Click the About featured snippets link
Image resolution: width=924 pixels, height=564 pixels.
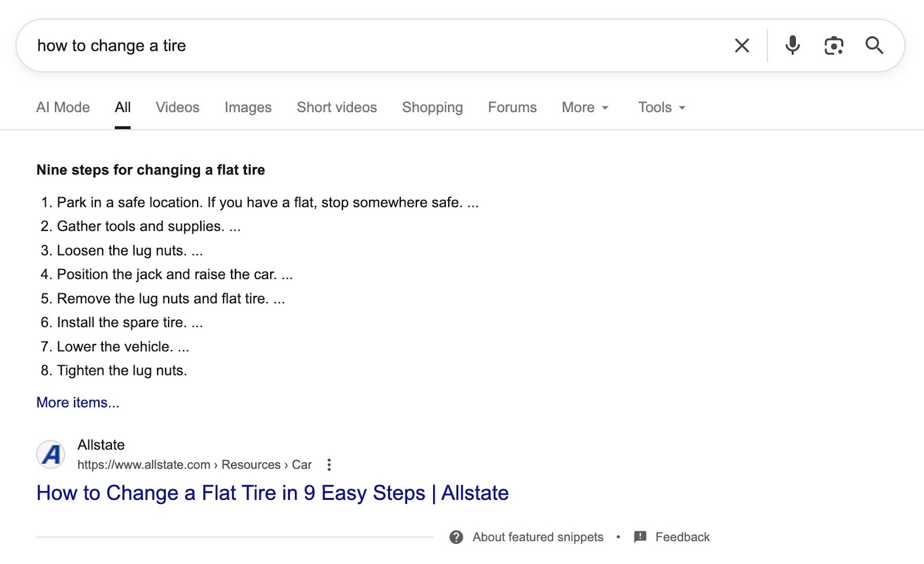point(538,537)
